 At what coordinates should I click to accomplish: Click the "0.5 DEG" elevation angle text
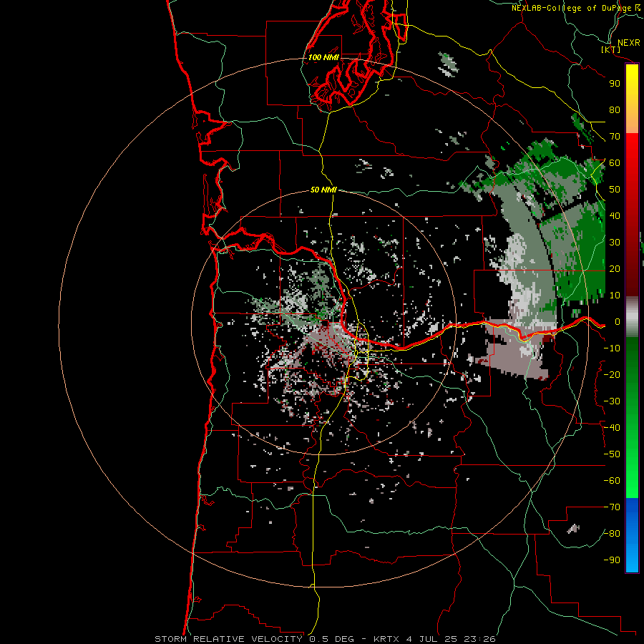tap(331, 639)
